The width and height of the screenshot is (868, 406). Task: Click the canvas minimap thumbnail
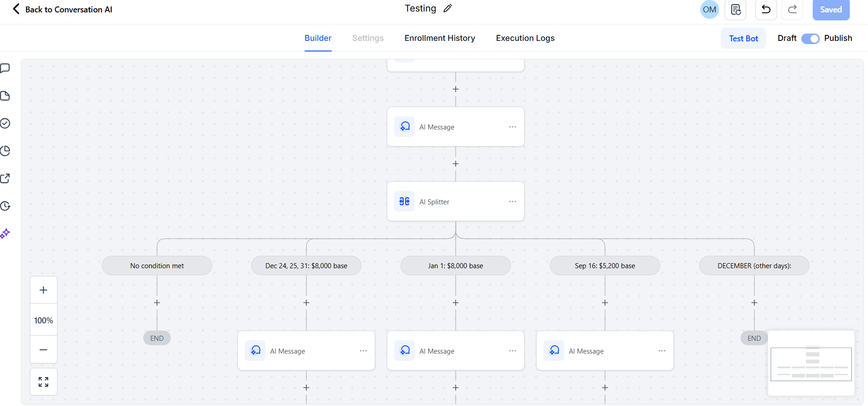coord(811,364)
